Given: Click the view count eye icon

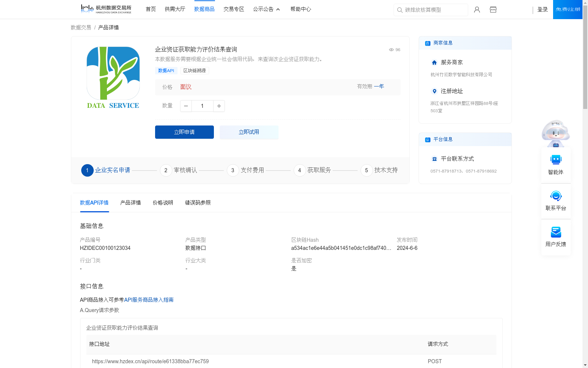Looking at the screenshot, I should (x=391, y=50).
